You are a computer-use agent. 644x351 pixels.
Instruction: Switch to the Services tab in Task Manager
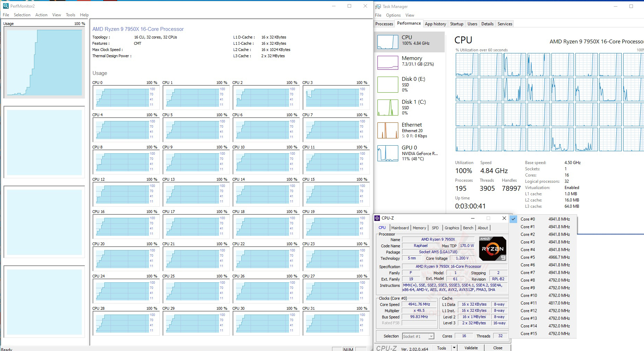[x=505, y=24]
